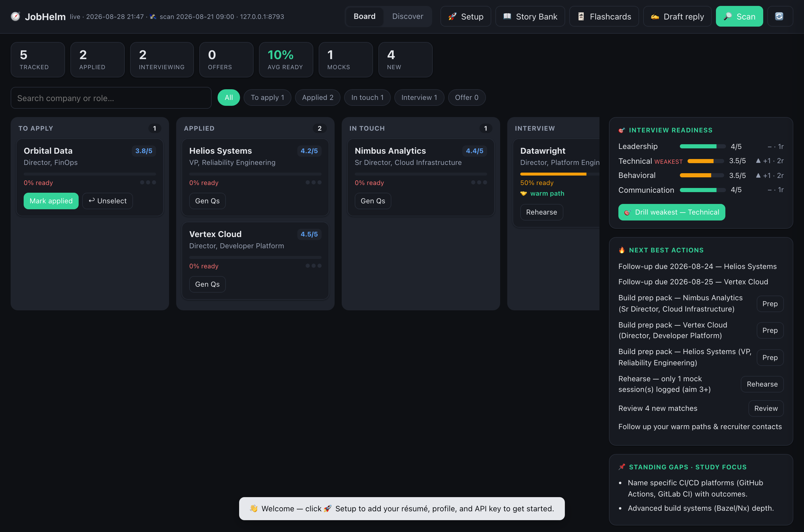Click the card icon on Flashcards button
The width and height of the screenshot is (804, 532).
click(581, 16)
